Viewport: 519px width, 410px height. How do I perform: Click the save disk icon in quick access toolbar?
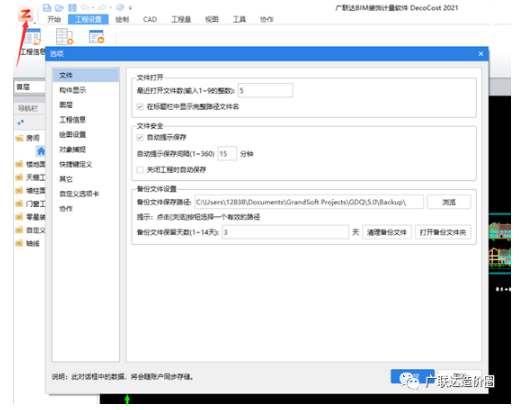[x=72, y=7]
